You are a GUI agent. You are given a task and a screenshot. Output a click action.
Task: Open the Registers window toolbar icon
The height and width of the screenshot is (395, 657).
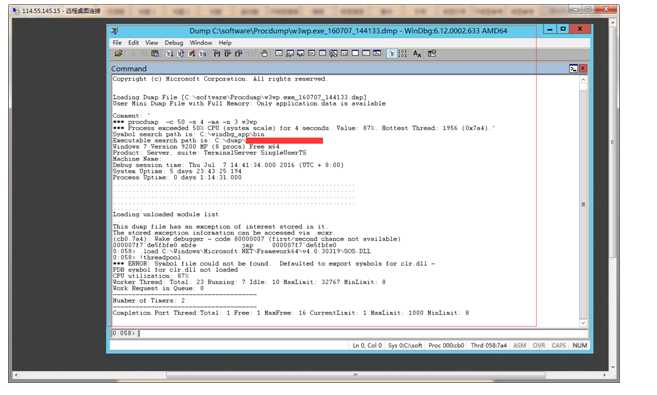[x=311, y=53]
